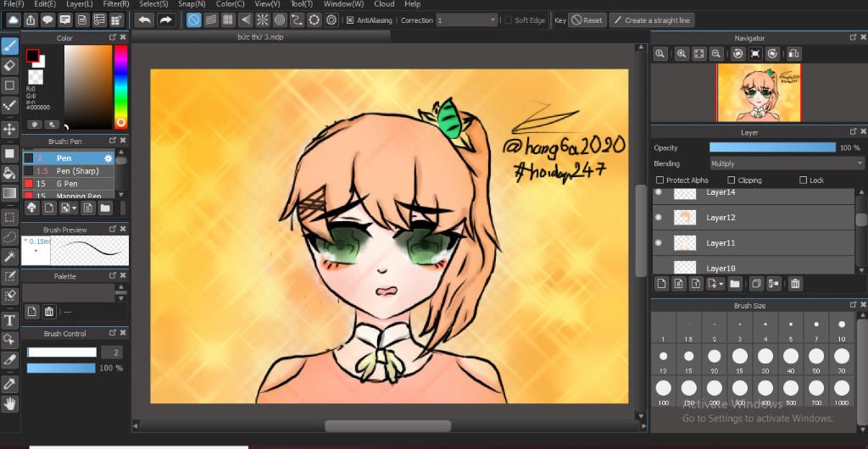Turn snap off with the blue circle icon
The width and height of the screenshot is (868, 449).
coord(194,20)
